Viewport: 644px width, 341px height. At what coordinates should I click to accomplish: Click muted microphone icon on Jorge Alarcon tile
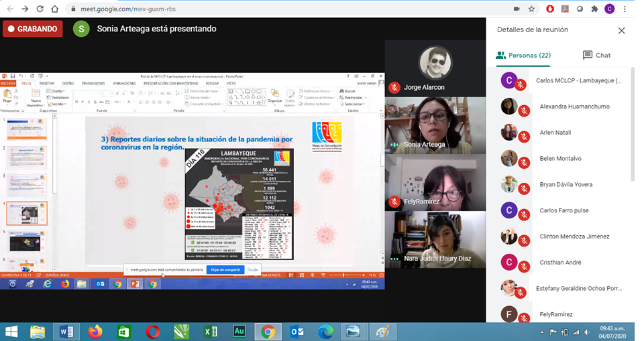(x=394, y=88)
